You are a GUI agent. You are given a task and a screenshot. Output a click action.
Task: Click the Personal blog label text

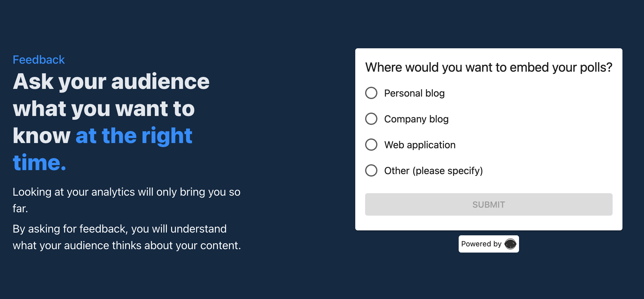click(414, 93)
